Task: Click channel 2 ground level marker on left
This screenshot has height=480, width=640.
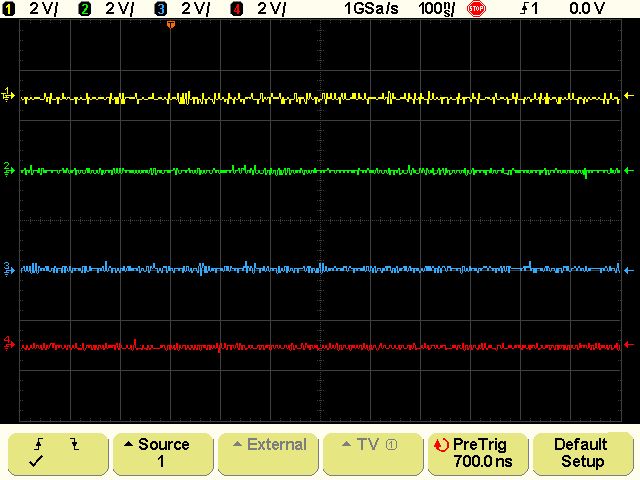Action: [x=8, y=169]
